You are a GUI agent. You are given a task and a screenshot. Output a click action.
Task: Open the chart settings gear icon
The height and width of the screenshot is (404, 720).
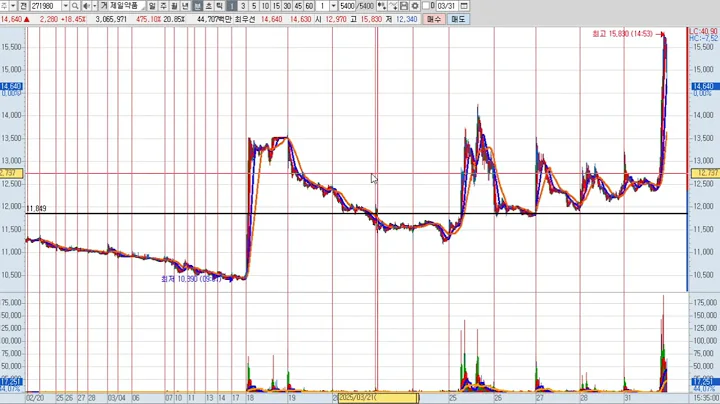click(415, 6)
